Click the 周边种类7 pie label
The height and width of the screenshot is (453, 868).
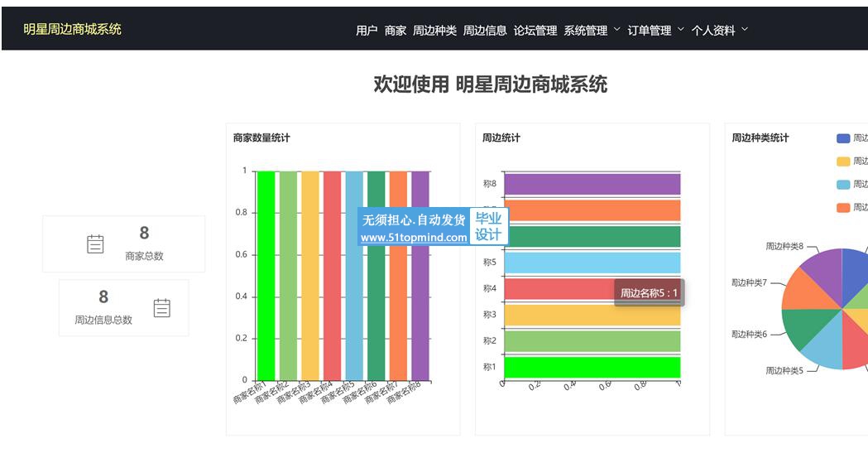click(749, 283)
